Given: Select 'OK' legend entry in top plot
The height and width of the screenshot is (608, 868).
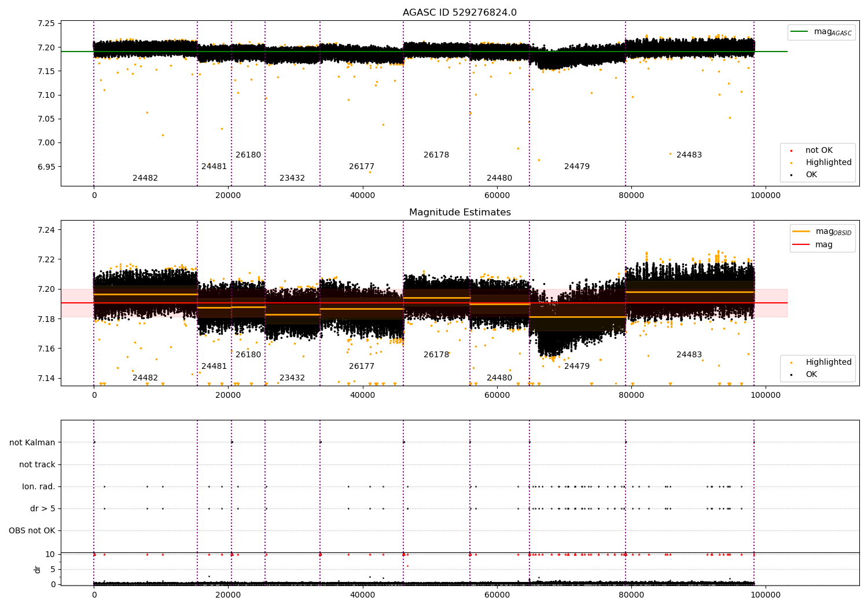Looking at the screenshot, I should click(x=811, y=175).
